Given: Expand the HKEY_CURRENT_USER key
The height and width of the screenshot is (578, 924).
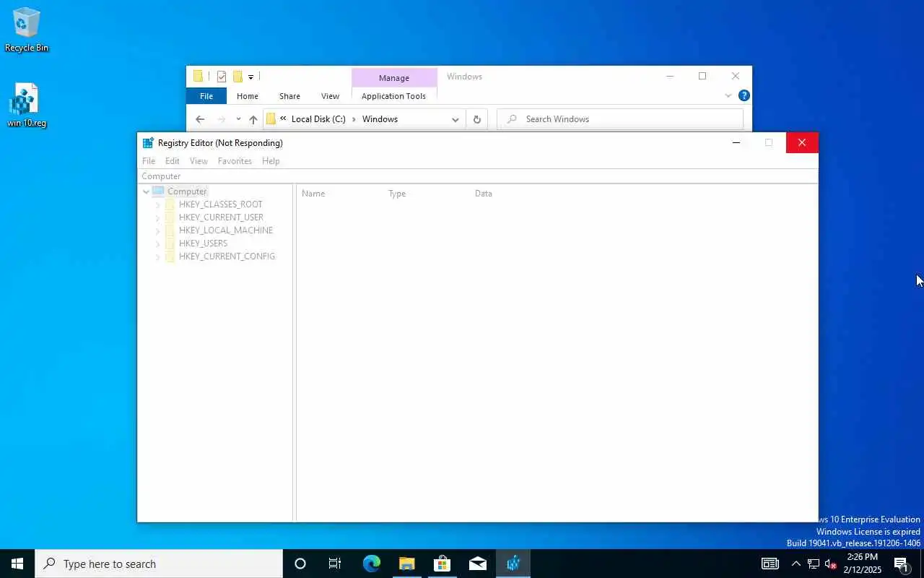Looking at the screenshot, I should tap(157, 217).
